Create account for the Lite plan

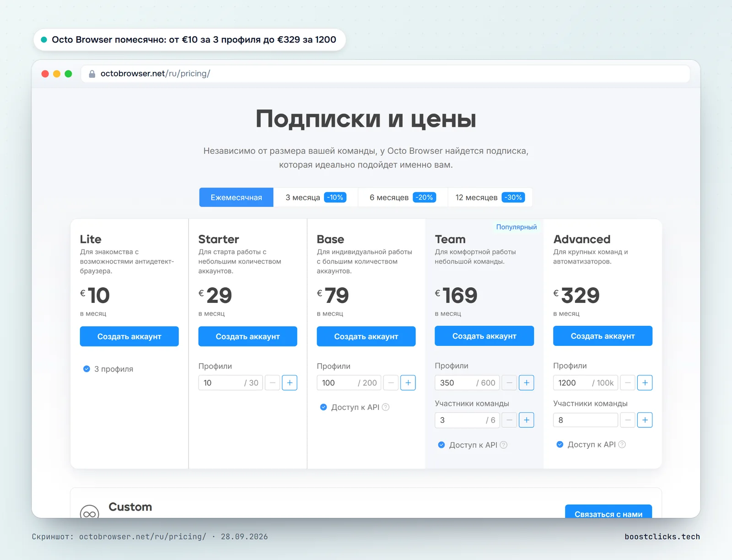129,336
